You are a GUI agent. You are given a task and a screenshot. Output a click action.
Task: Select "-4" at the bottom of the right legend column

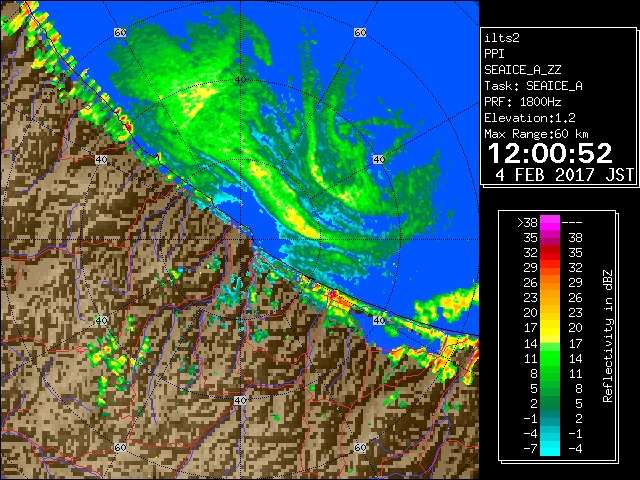click(x=574, y=449)
